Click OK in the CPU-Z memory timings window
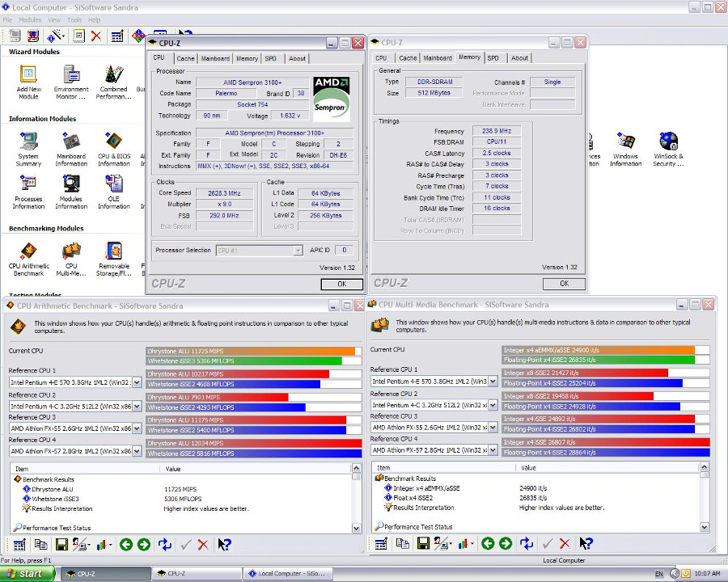This screenshot has width=728, height=582. coord(564,284)
